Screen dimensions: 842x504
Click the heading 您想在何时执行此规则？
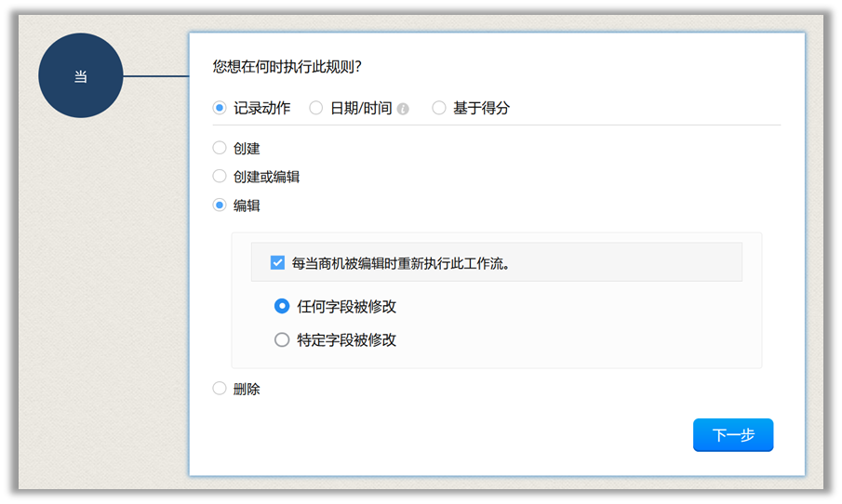287,66
